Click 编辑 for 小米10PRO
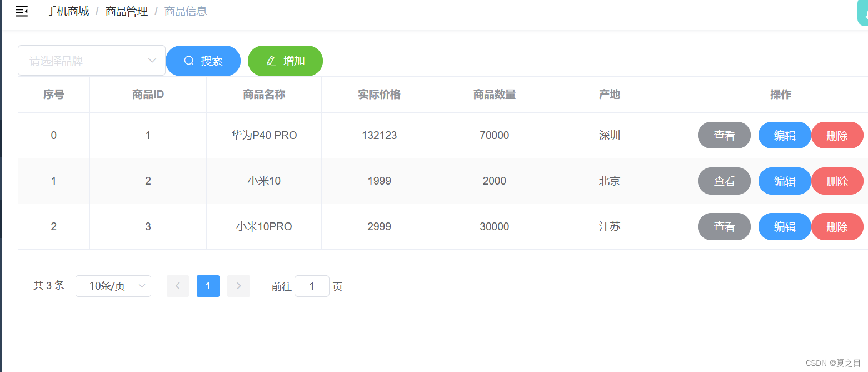The height and width of the screenshot is (372, 868). click(x=785, y=226)
